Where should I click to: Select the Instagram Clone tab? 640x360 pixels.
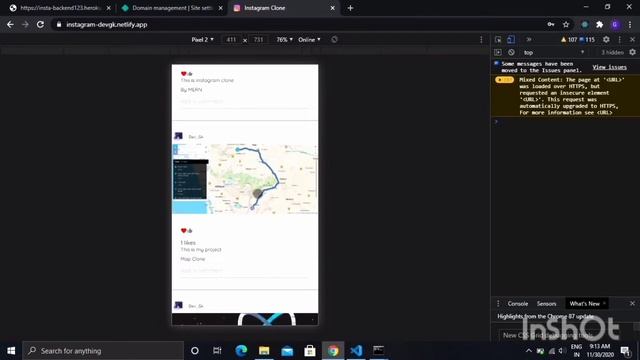point(284,8)
